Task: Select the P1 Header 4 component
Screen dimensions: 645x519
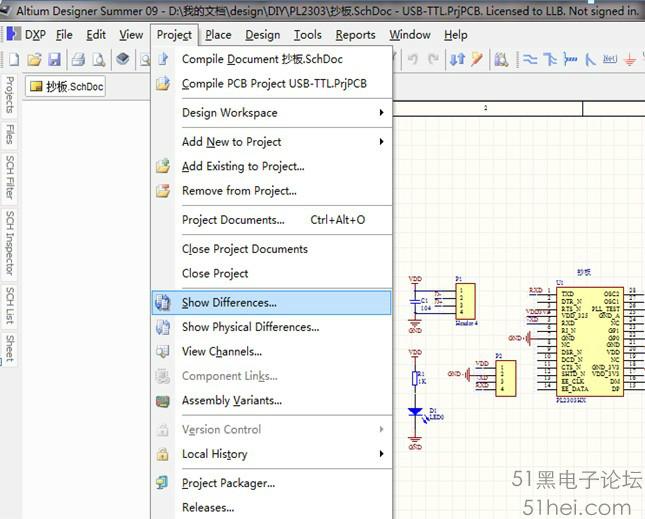Action: point(466,301)
